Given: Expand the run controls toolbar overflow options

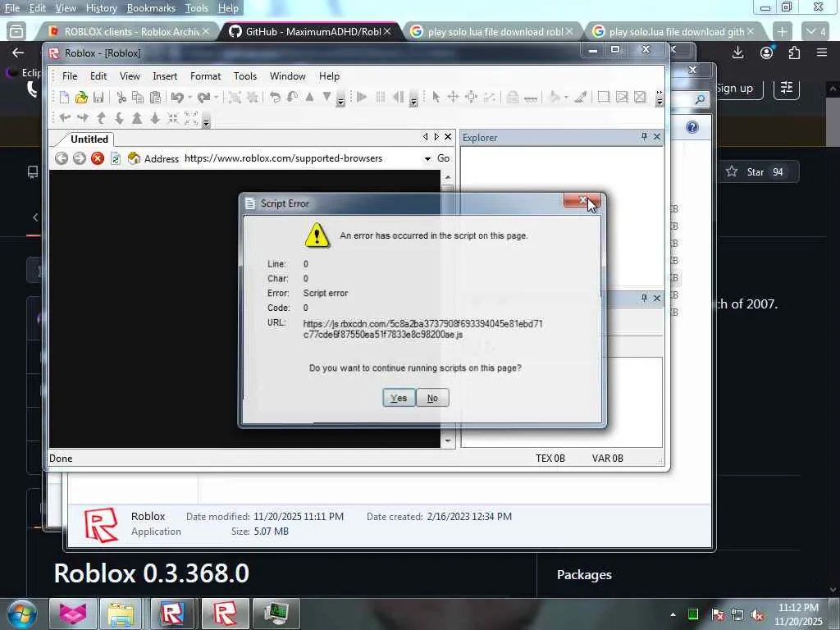Looking at the screenshot, I should (413, 98).
